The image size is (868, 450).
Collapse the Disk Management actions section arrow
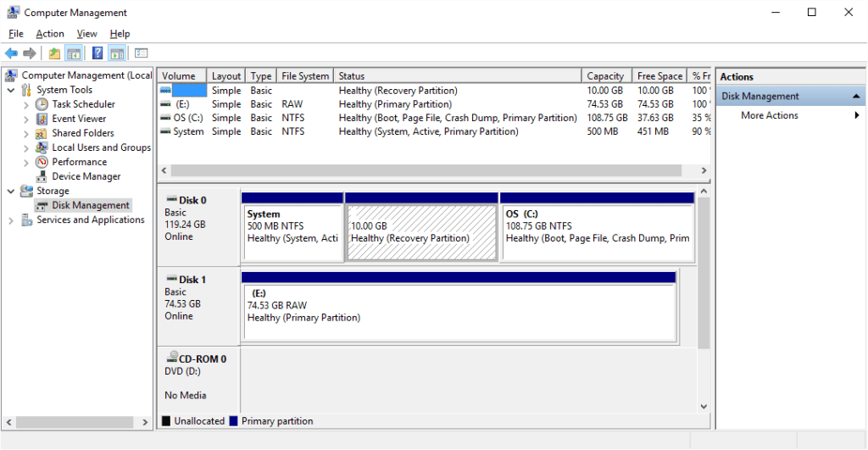click(857, 97)
